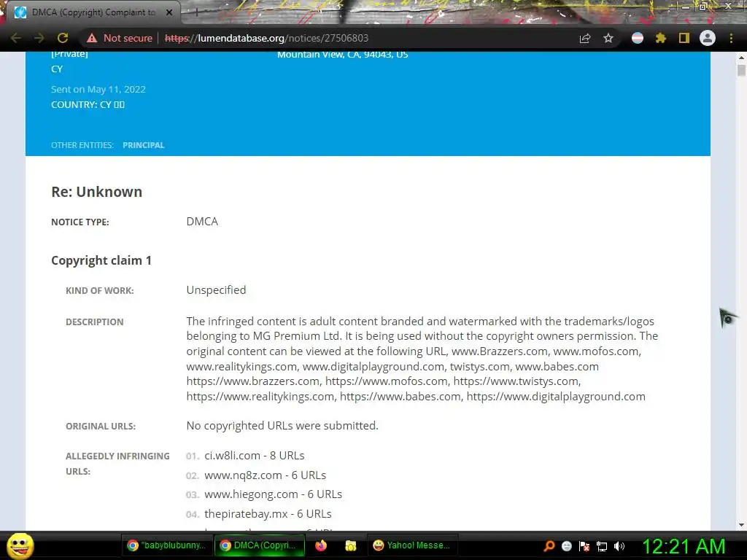747x560 pixels.
Task: Open the smiley face start button
Action: coord(20,546)
